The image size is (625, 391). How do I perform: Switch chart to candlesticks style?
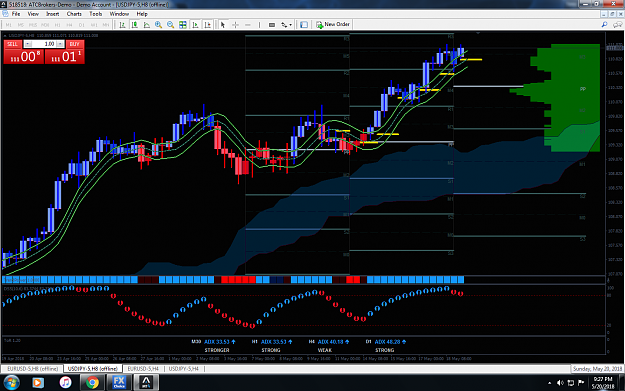(135, 25)
